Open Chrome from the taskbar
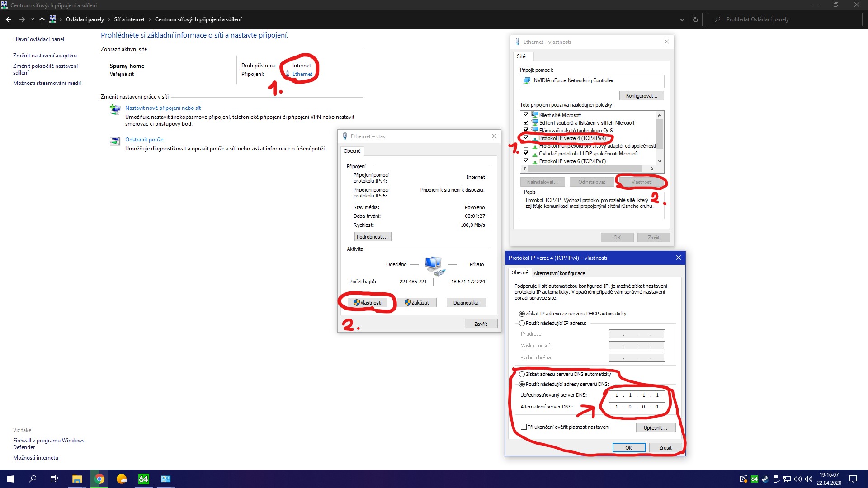868x488 pixels. click(99, 479)
